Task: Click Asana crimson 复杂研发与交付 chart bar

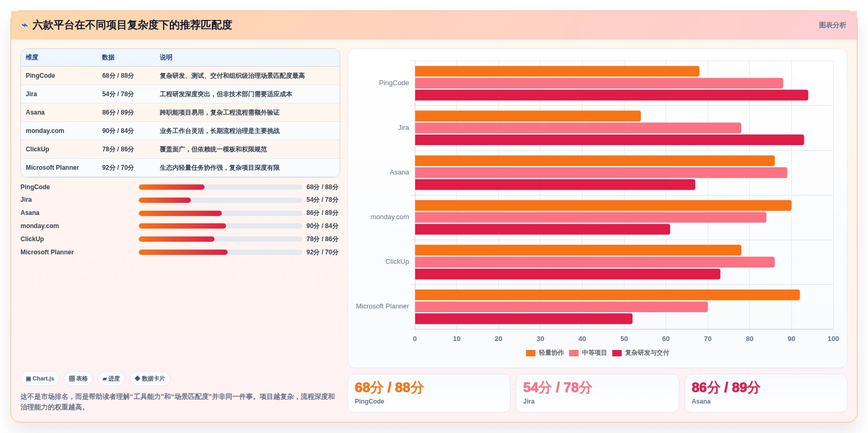Action: 555,184
